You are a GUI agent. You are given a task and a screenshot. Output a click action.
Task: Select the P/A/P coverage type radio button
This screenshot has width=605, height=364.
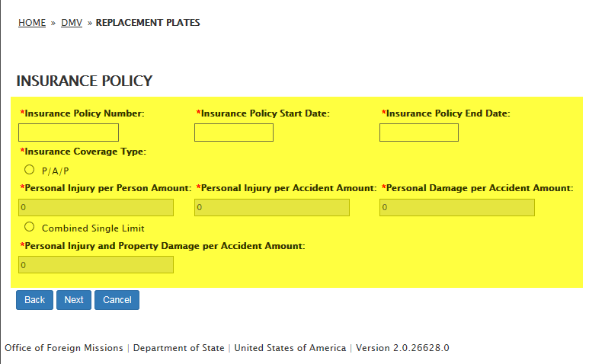coord(30,170)
